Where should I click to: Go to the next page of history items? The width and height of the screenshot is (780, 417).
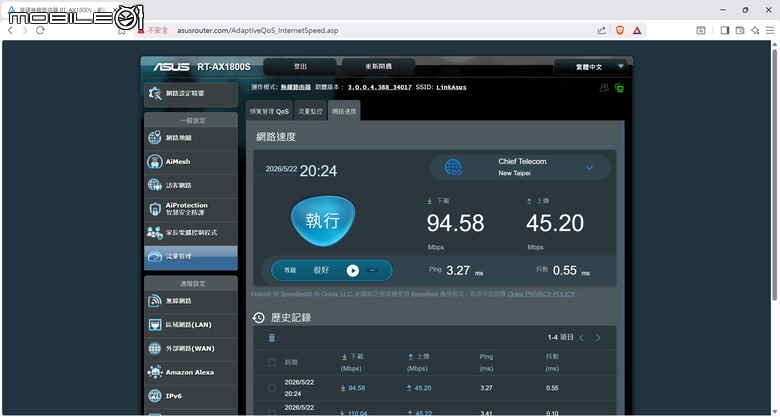598,338
